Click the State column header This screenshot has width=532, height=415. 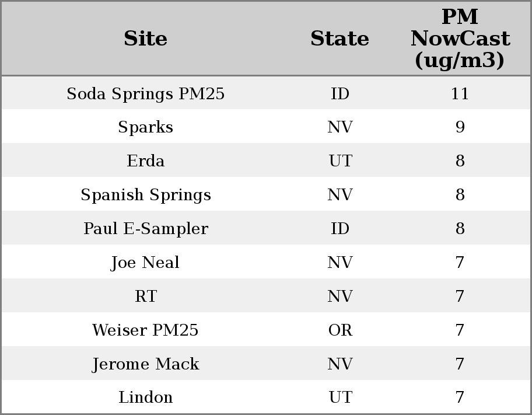(x=339, y=39)
